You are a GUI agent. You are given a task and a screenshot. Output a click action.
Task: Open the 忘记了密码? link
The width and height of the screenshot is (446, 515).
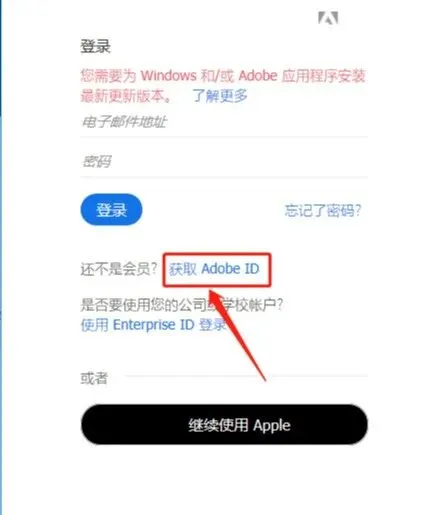click(x=323, y=210)
